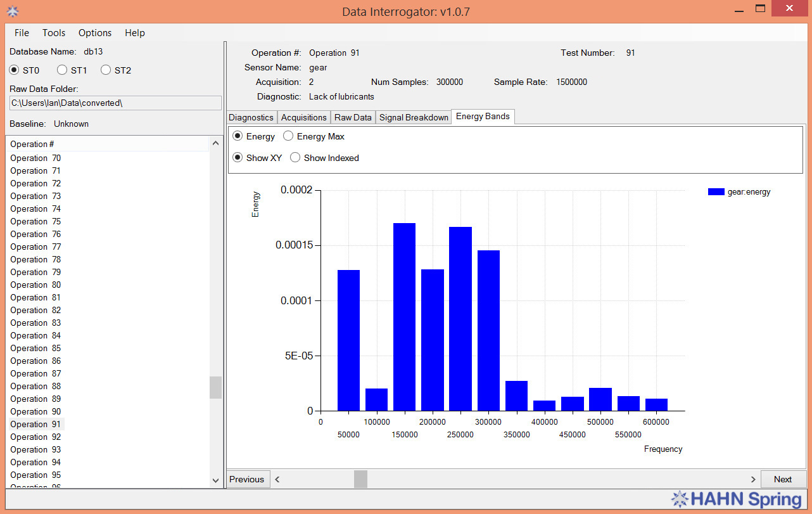The height and width of the screenshot is (514, 812).
Task: Select Operation 76 in the list
Action: coord(35,234)
